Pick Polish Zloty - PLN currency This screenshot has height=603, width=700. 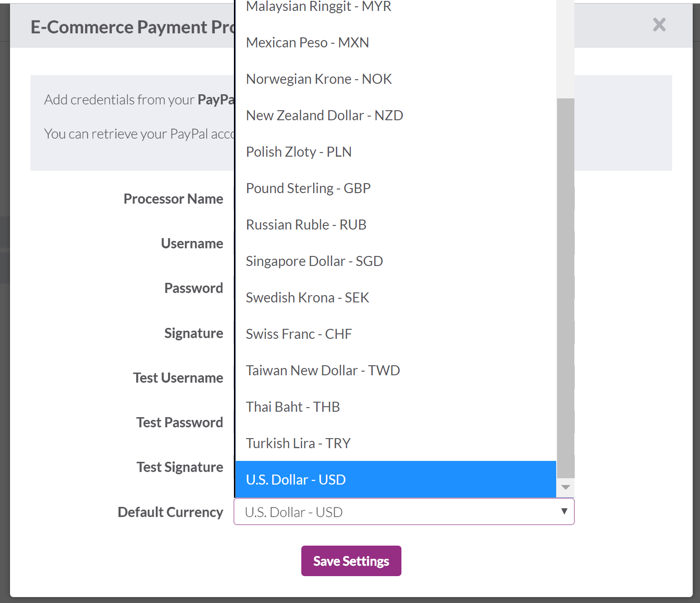396,152
